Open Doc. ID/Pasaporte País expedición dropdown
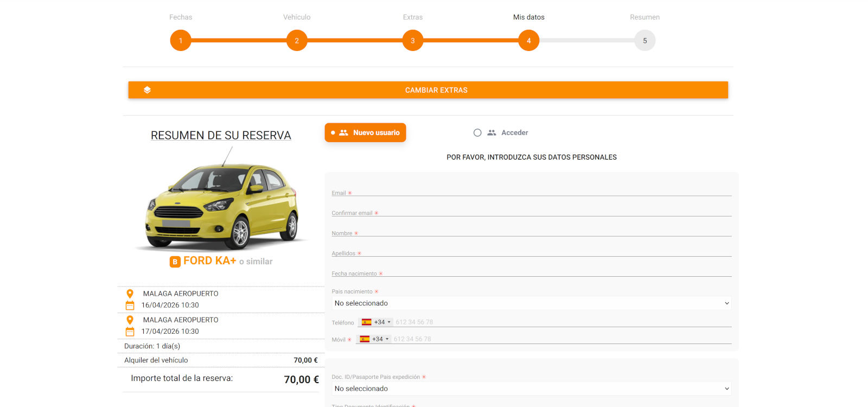The width and height of the screenshot is (868, 407). (531, 389)
